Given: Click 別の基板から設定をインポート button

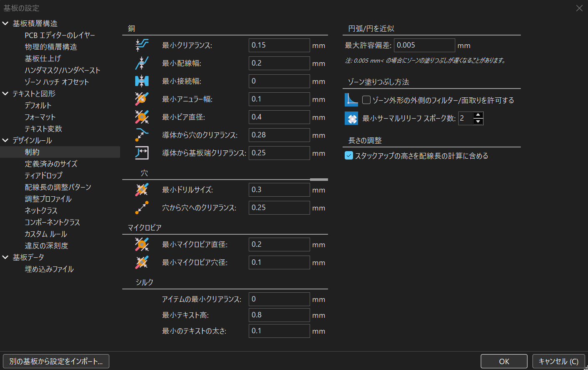Looking at the screenshot, I should tap(56, 361).
